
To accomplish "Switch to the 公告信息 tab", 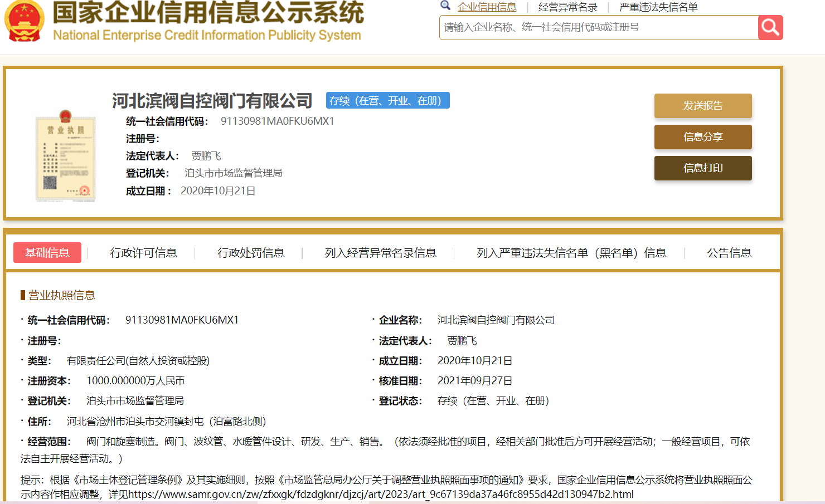I will (x=729, y=253).
